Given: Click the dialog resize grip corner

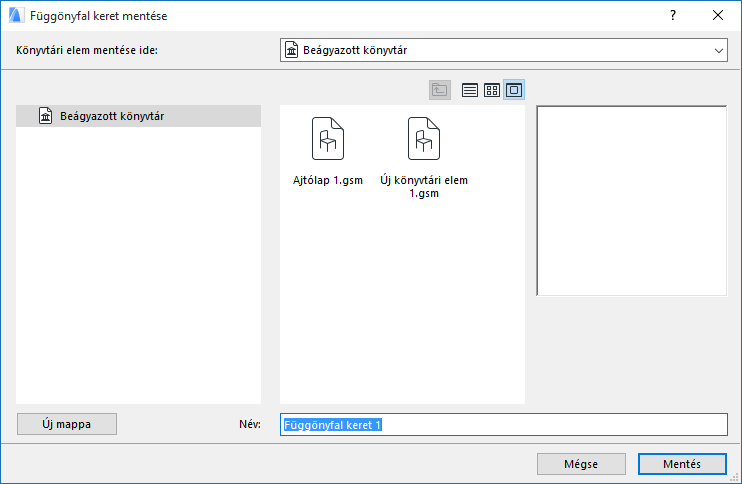Looking at the screenshot, I should [735, 477].
